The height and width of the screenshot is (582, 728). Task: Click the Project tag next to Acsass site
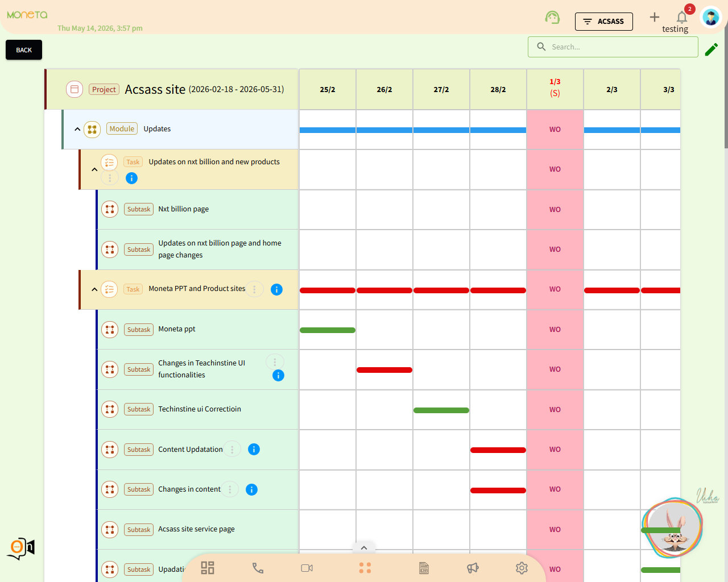[x=104, y=89]
